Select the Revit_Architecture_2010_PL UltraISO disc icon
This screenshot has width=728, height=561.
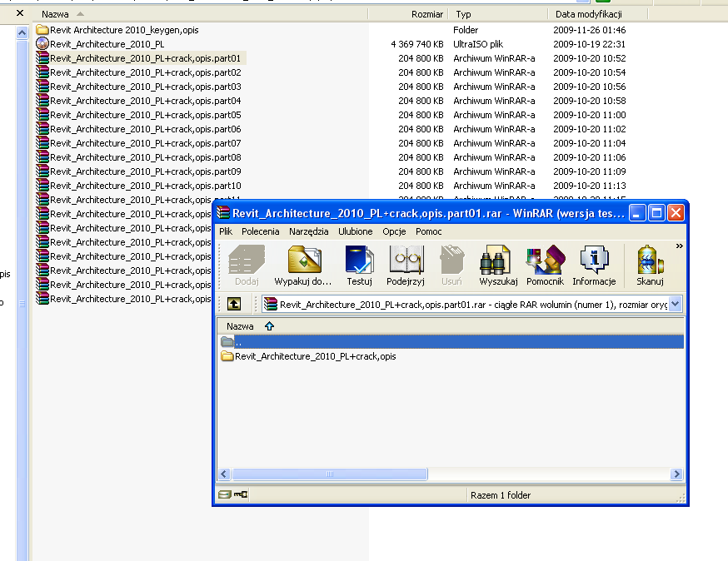coord(42,43)
